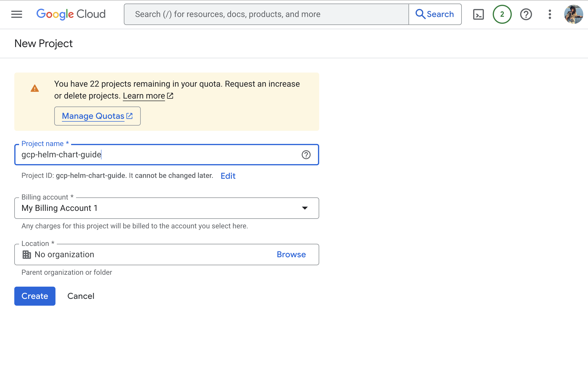Browse for a parent organization
This screenshot has width=588, height=367.
pos(291,254)
